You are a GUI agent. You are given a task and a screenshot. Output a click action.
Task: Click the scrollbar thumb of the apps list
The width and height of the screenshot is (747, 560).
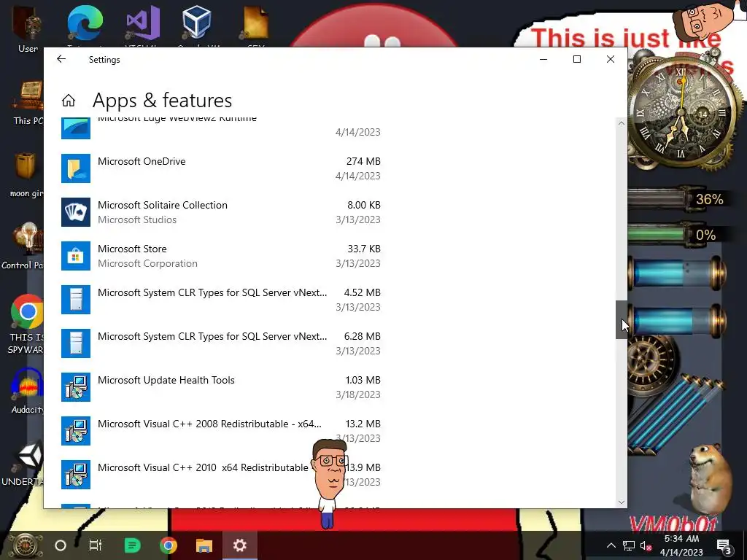pyautogui.click(x=622, y=320)
